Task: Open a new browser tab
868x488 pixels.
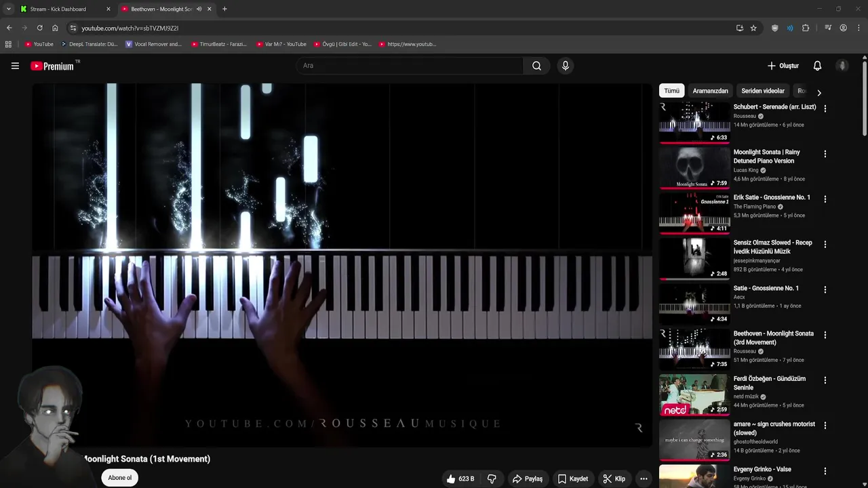Action: tap(224, 9)
